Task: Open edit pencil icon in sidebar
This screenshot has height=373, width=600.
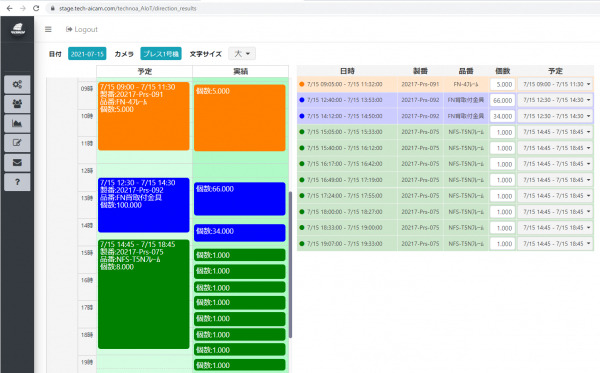Action: 17,143
